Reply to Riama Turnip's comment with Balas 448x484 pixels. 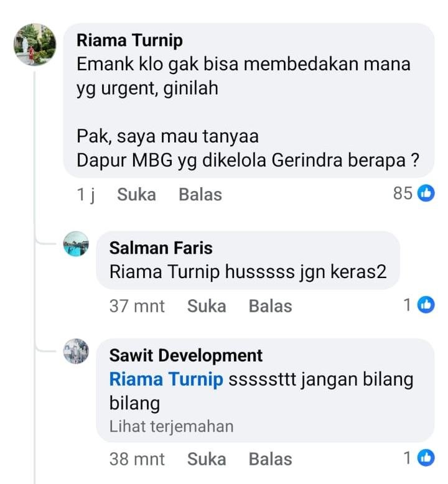point(200,195)
